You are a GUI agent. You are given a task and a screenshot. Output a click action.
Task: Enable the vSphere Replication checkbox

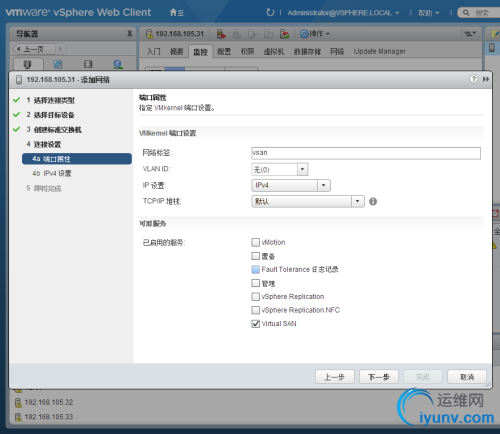click(255, 297)
